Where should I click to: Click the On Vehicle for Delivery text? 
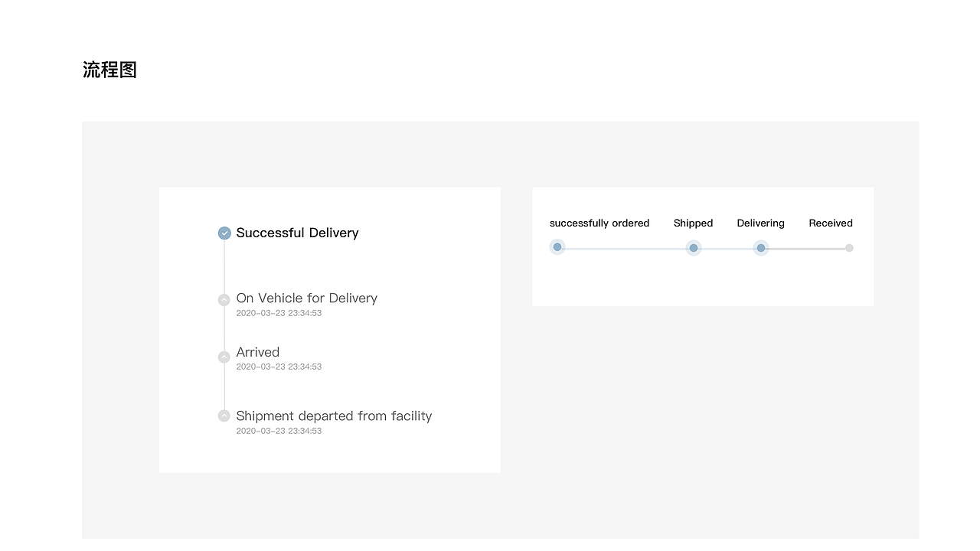tap(306, 298)
